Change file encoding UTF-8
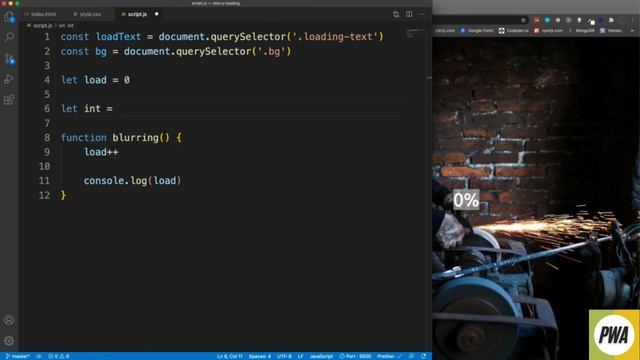 (x=284, y=356)
